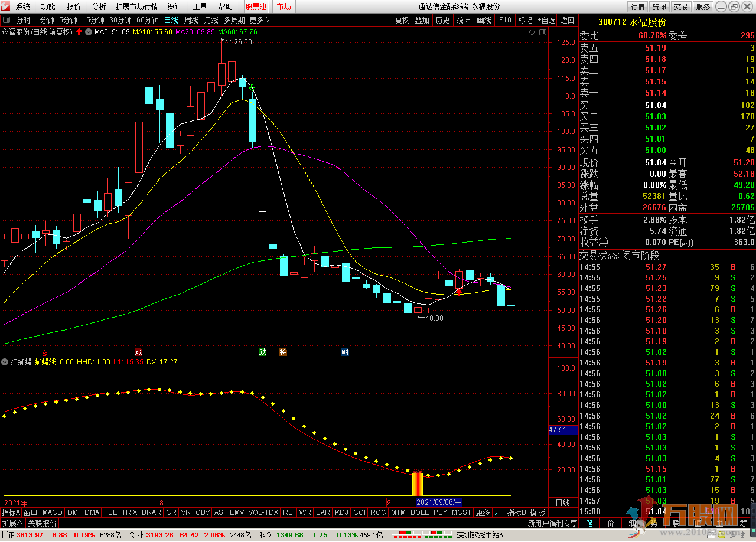756x542 pixels.
Task: Select the 分时 timeframe
Action: click(23, 20)
